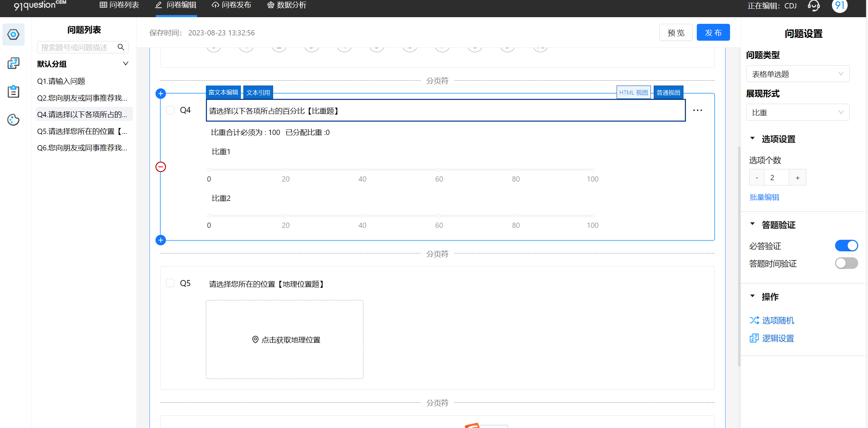This screenshot has height=428, width=868.
Task: Go to 问卷编辑 tab
Action: (x=176, y=5)
